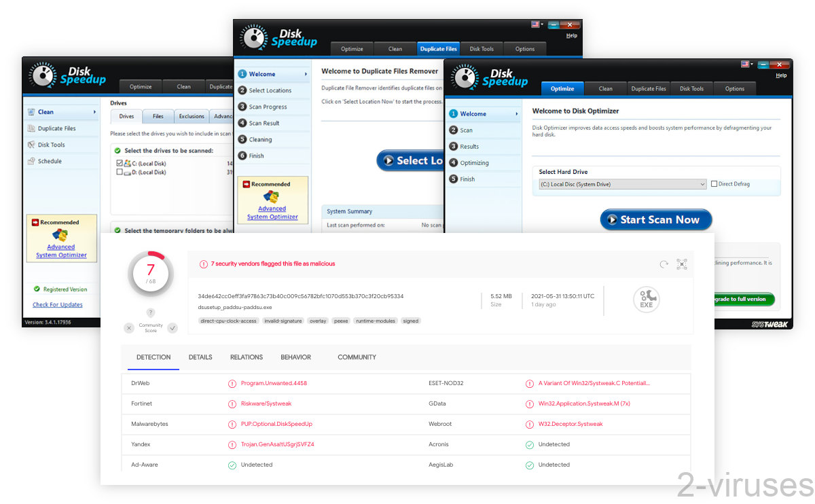Click the 7/68 detection score circle
The height and width of the screenshot is (504, 815).
click(151, 274)
